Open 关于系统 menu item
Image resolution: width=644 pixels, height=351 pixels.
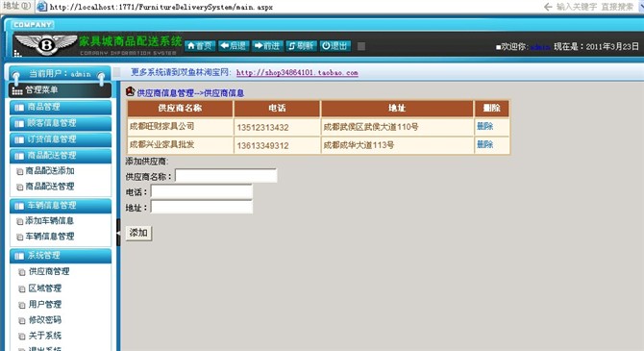[x=45, y=336]
